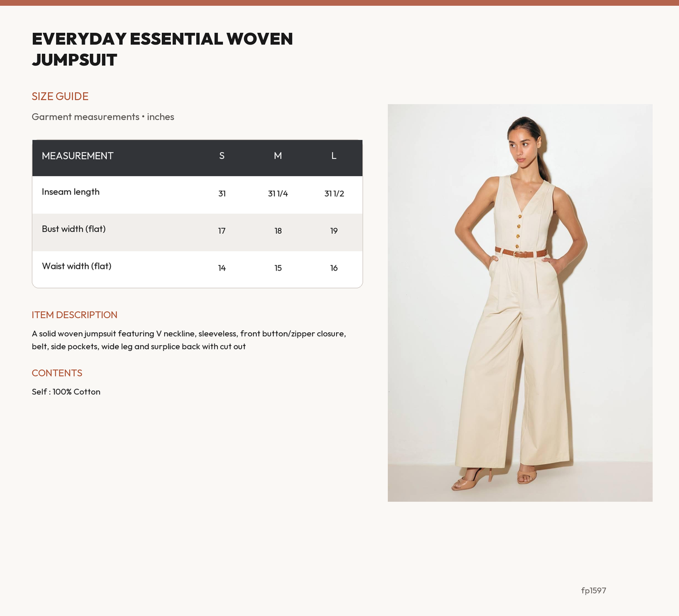This screenshot has width=679, height=616.
Task: Click 'Self : 100% Cotton' text
Action: (x=66, y=392)
